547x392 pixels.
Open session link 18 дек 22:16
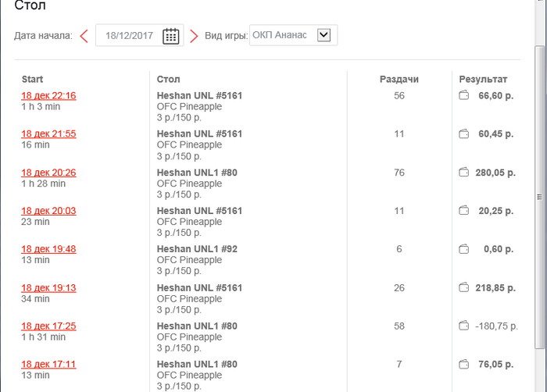point(48,96)
